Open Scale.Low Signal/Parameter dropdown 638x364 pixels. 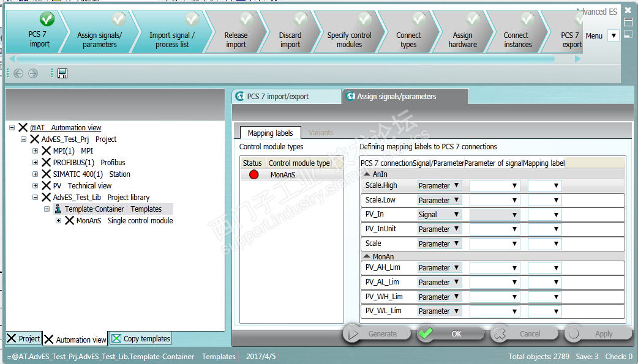(x=440, y=200)
